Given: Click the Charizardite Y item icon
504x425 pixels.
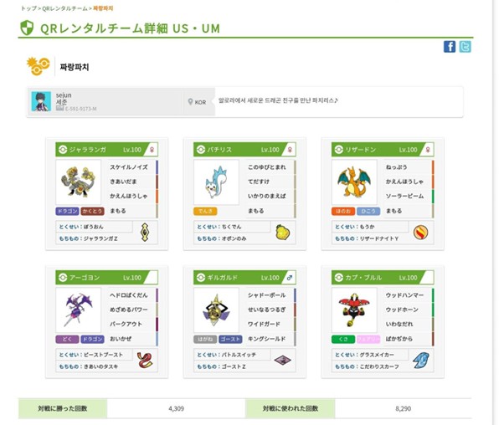Looking at the screenshot, I should (x=422, y=231).
